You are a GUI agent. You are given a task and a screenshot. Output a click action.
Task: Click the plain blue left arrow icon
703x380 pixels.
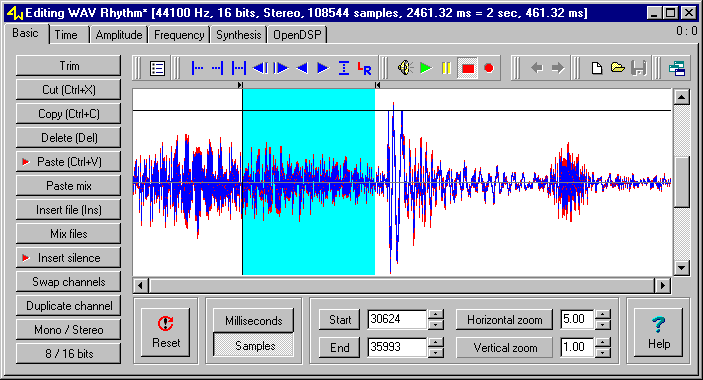(302, 69)
